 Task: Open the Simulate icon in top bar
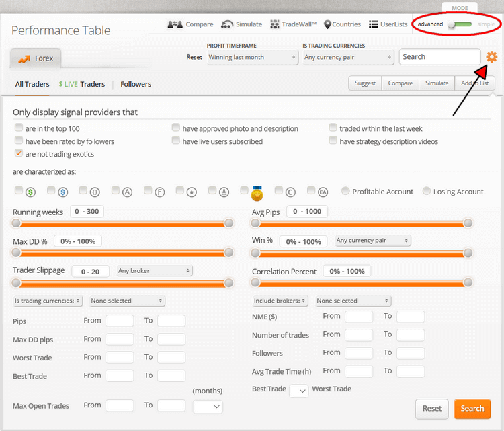tap(227, 24)
